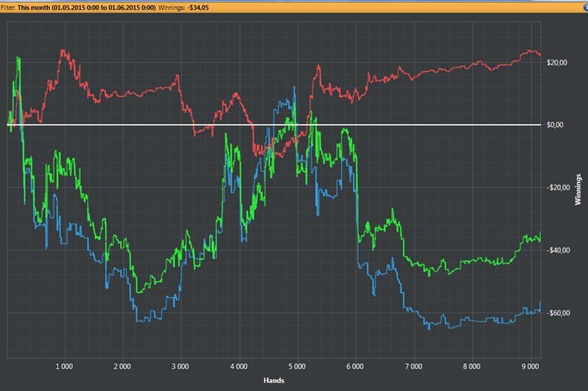Click the '4 000' hands tick label
Image resolution: width=588 pixels, height=391 pixels.
(239, 367)
